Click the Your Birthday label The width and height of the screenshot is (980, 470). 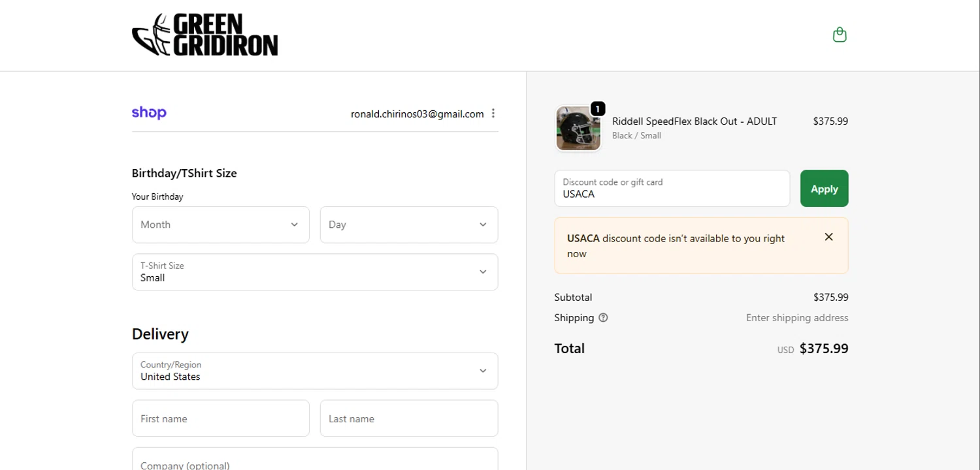(157, 196)
